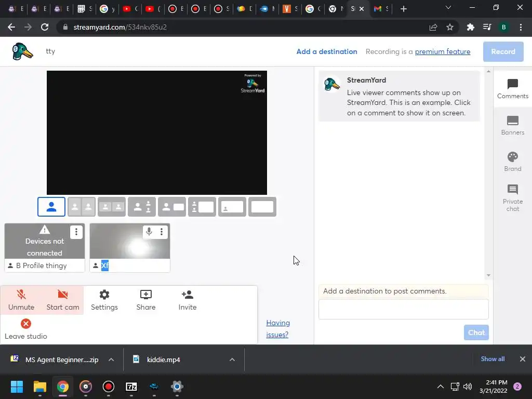Show all downloads

pyautogui.click(x=493, y=359)
